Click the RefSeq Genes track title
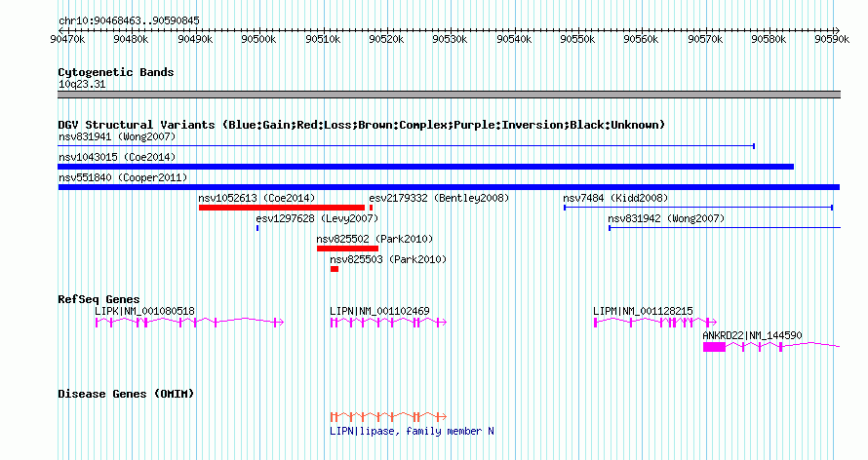 (x=99, y=299)
